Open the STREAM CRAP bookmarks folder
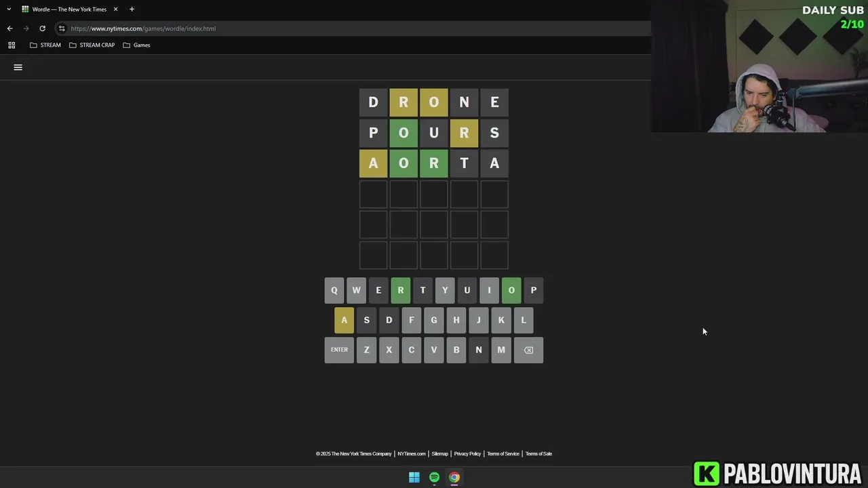The height and width of the screenshot is (488, 868). (92, 45)
